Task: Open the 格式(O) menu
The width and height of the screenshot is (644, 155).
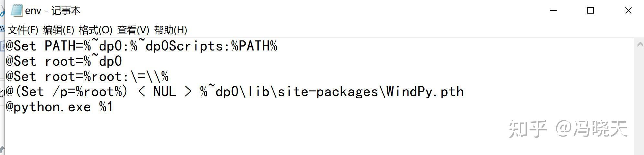Action: pos(95,30)
